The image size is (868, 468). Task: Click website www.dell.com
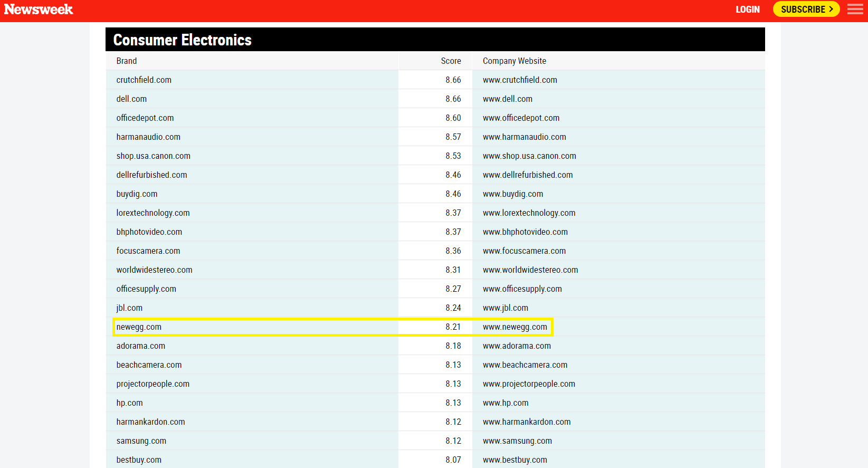click(x=508, y=99)
